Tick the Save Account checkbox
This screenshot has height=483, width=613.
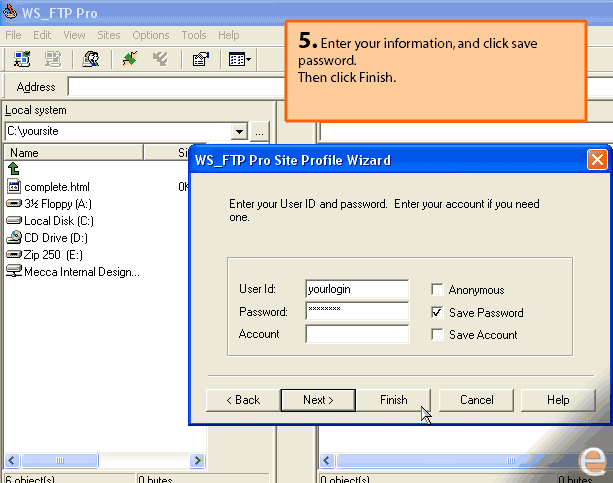(437, 335)
